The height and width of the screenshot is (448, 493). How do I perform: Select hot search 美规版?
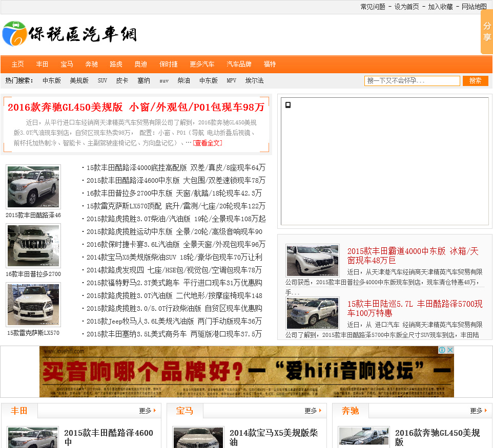click(x=79, y=81)
